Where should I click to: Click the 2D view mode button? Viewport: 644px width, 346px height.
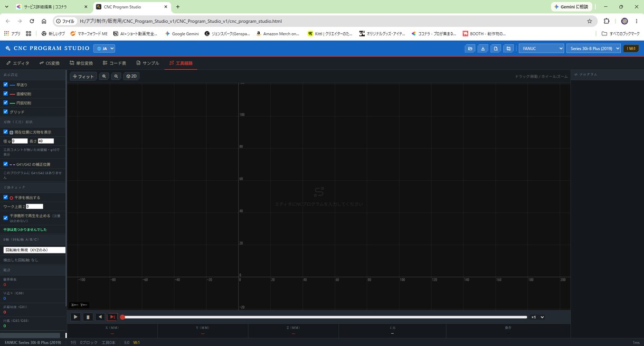coord(131,77)
